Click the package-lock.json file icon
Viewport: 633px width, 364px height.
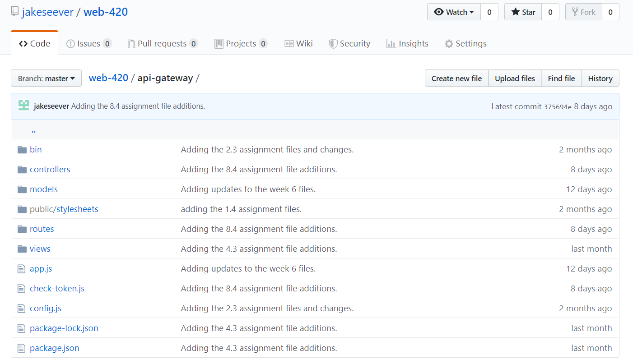coord(21,328)
